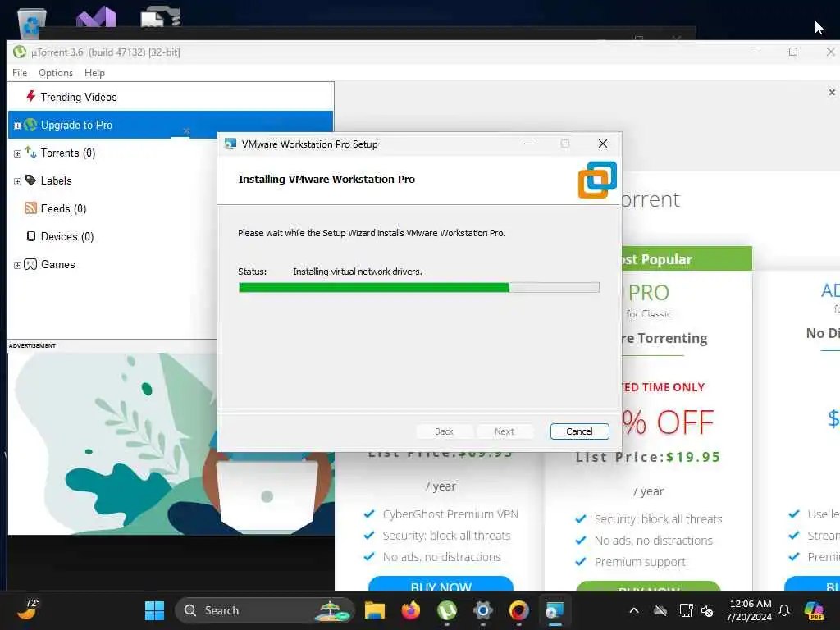
Task: Expand the Upgrade to Pro tree node
Action: point(17,126)
